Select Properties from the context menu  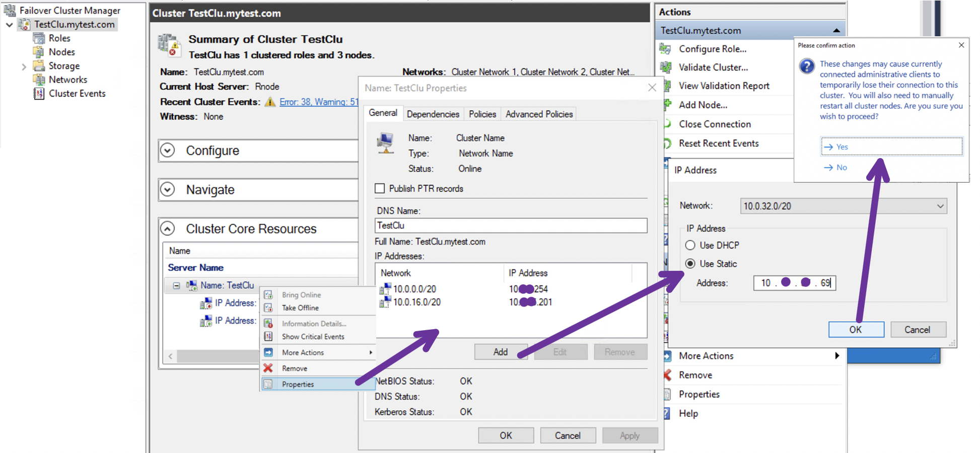[298, 384]
